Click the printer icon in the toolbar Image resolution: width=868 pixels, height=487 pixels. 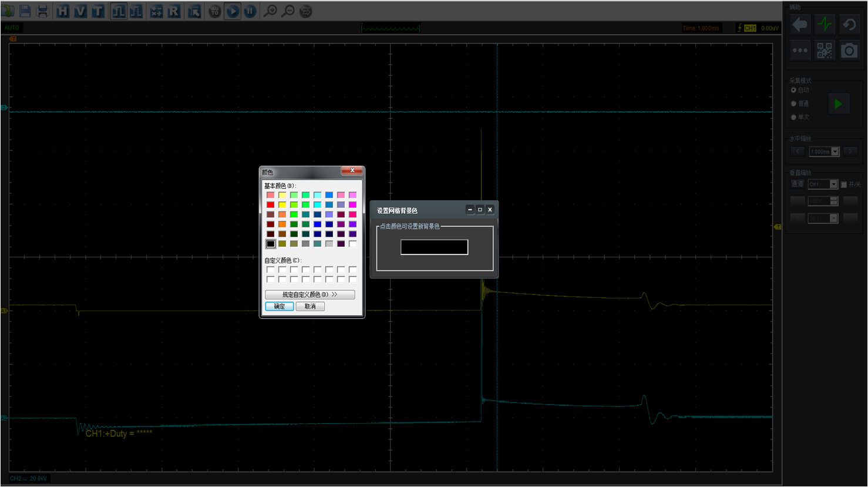(42, 11)
